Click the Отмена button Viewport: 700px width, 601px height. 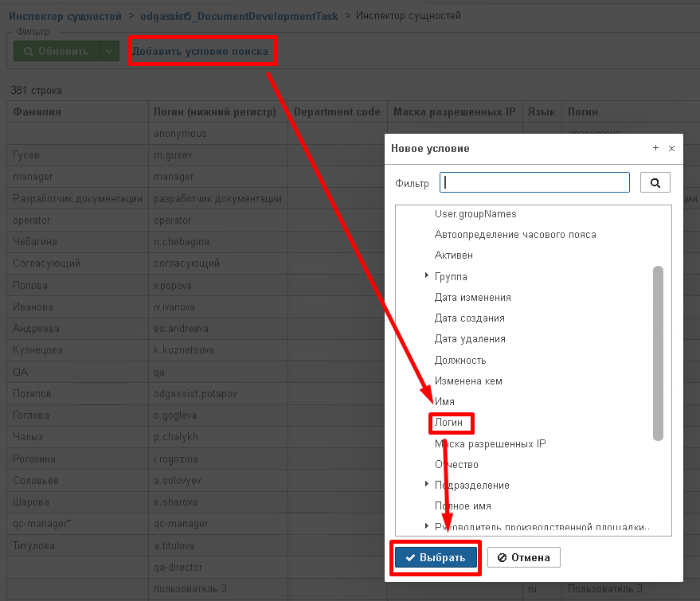point(524,557)
